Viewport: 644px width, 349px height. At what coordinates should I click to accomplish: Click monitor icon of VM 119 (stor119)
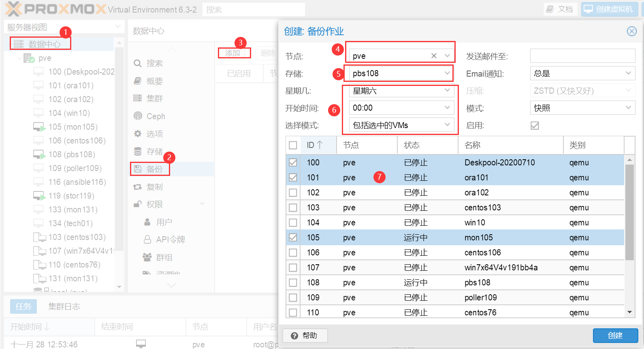point(39,196)
